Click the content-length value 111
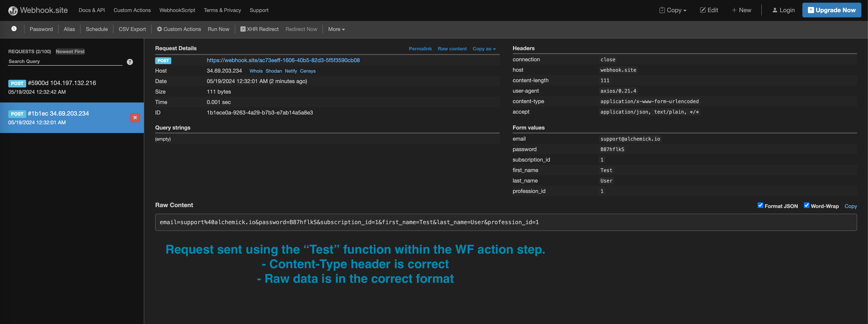This screenshot has height=324, width=868. 604,80
